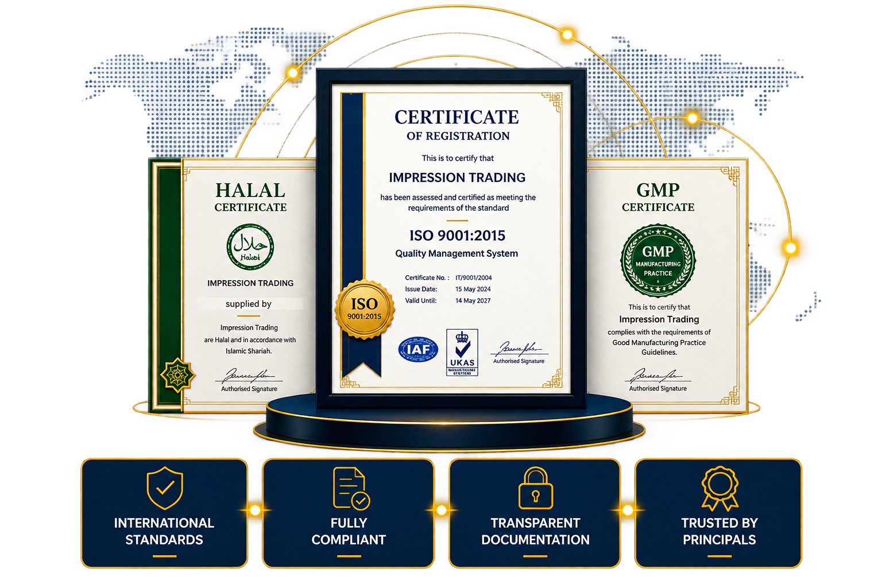
Task: Select the Fully Compliant card
Action: pyautogui.click(x=349, y=513)
